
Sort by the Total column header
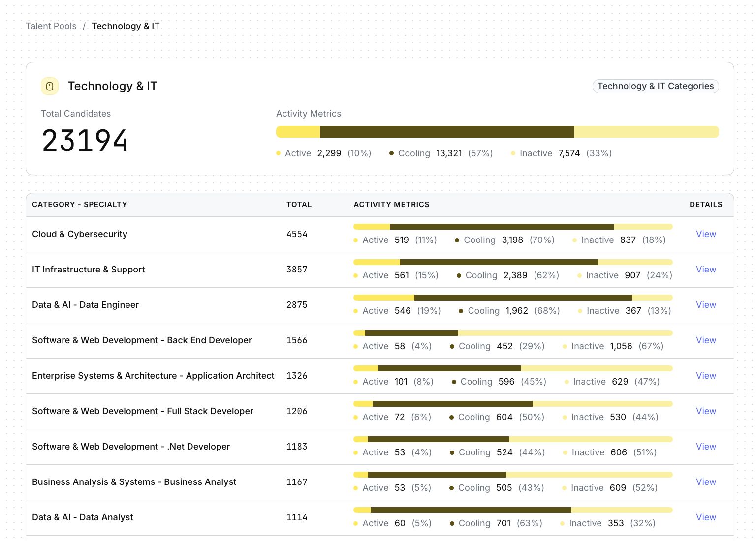click(299, 205)
